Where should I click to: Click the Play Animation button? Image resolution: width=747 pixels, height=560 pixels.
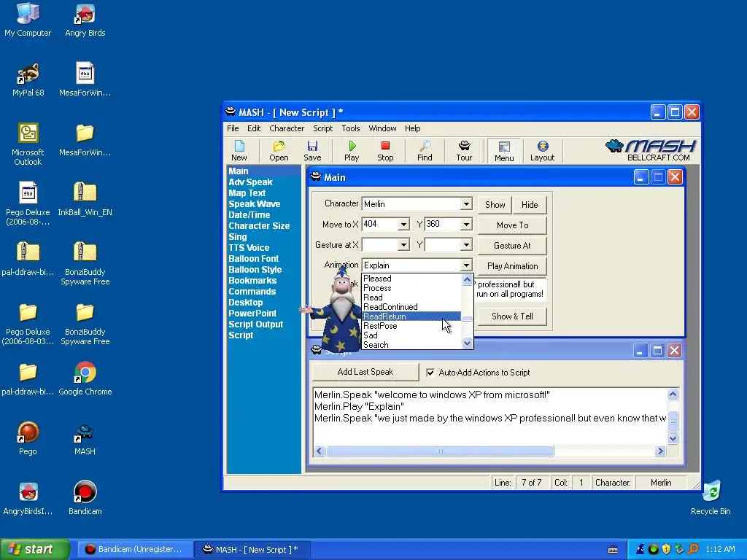click(x=512, y=266)
